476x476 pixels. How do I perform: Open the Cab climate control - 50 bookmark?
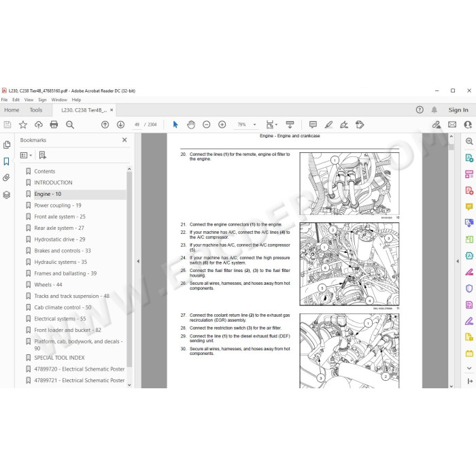[x=63, y=307]
